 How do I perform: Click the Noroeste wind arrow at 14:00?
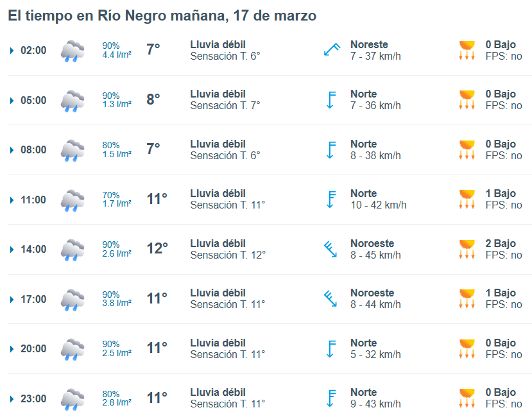tap(331, 249)
